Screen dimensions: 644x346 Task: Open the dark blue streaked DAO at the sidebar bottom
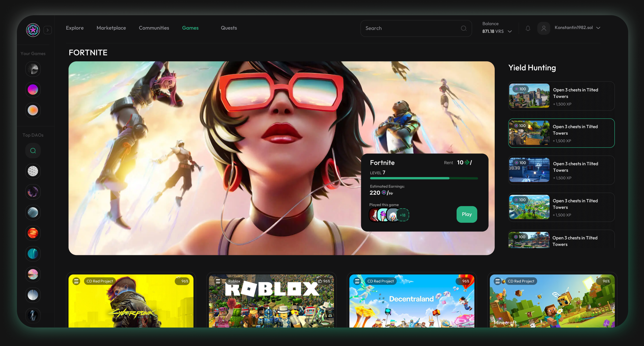tap(33, 316)
